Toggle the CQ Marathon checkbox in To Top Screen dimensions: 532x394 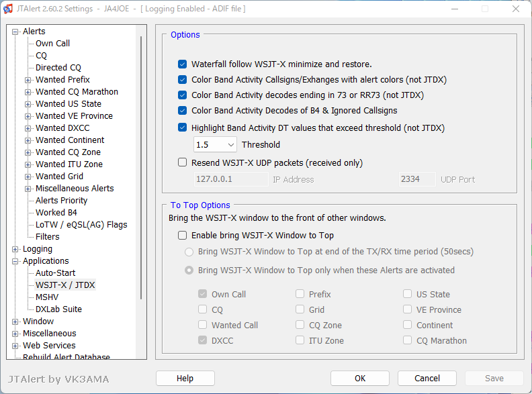click(408, 340)
